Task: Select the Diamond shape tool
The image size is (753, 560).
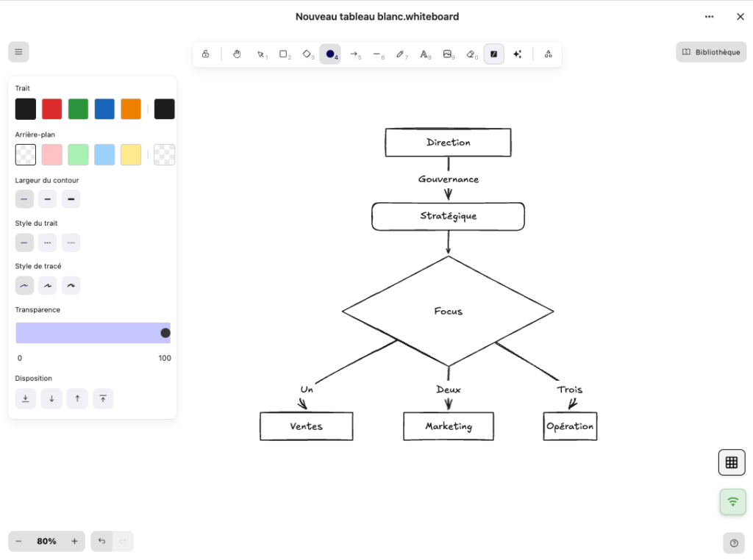Action: tap(307, 54)
